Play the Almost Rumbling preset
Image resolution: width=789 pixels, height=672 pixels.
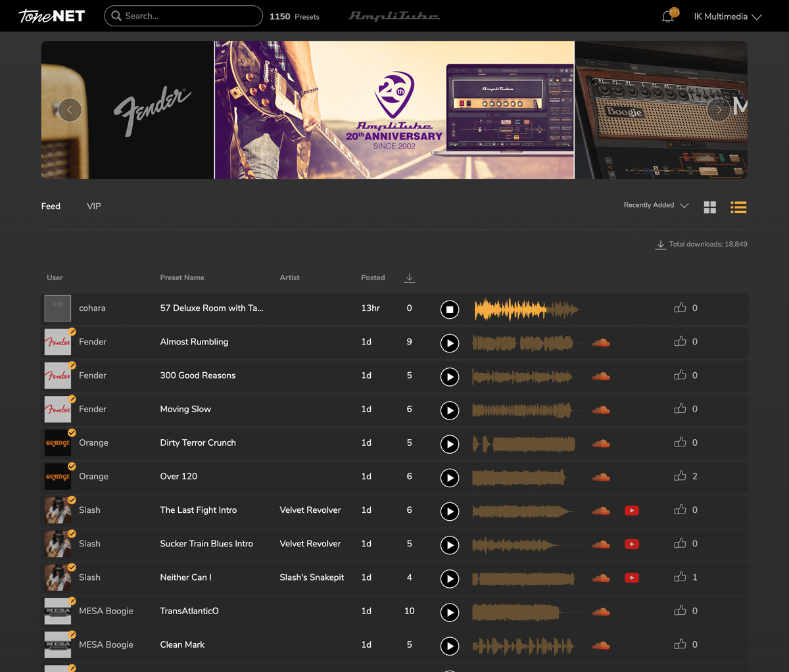tap(450, 343)
